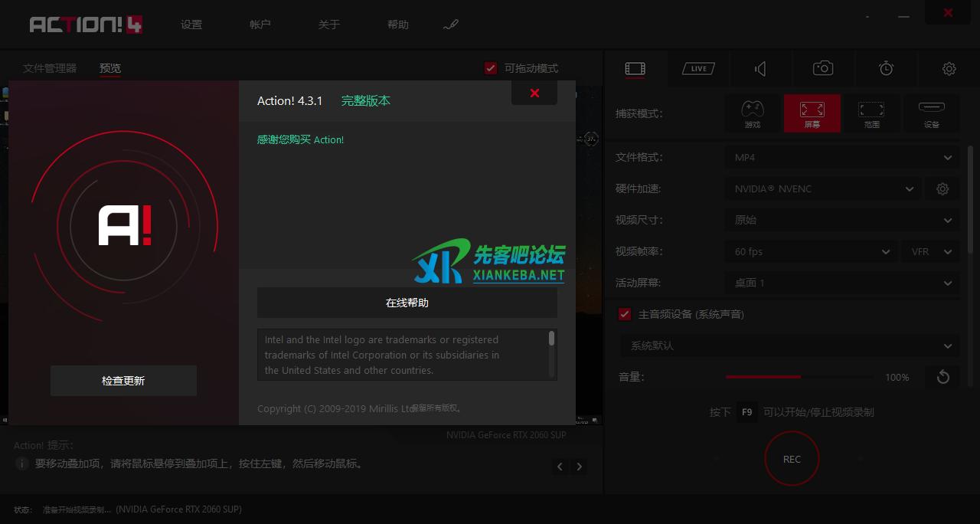This screenshot has height=524, width=980.
Task: Open the benchmark timer panel icon
Action: 885,68
